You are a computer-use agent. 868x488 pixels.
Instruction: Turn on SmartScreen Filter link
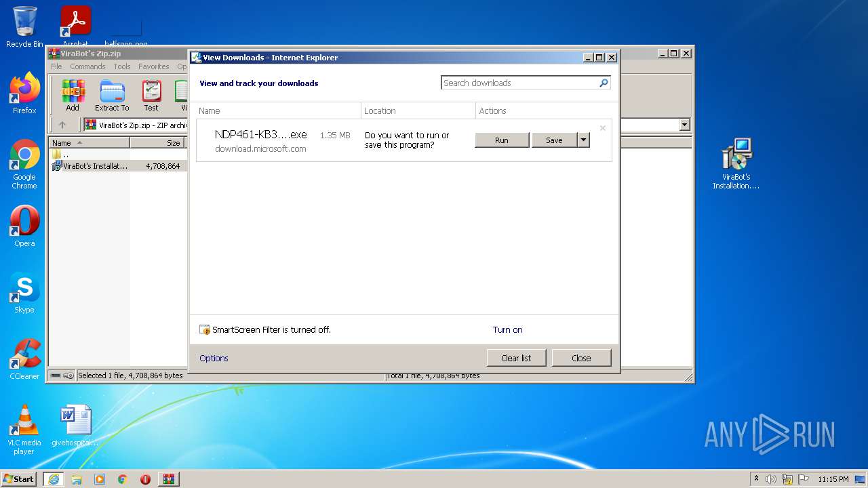coord(507,330)
